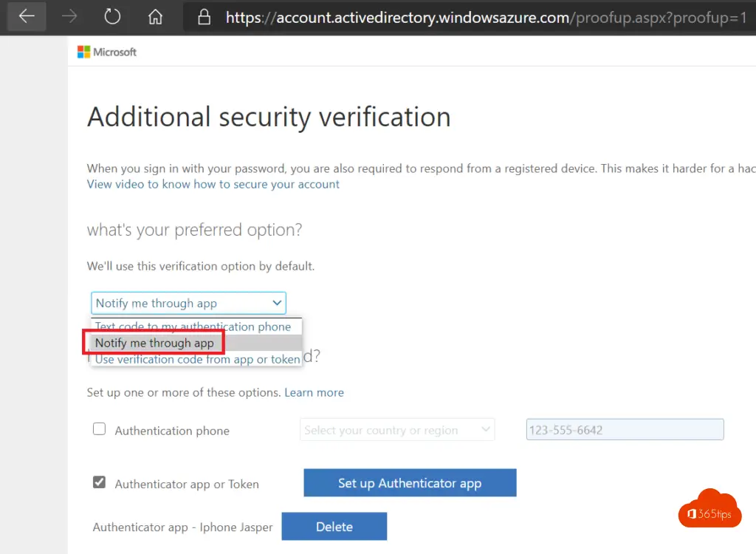Click the Authenticator app - Iphone Jasper text

pyautogui.click(x=183, y=527)
